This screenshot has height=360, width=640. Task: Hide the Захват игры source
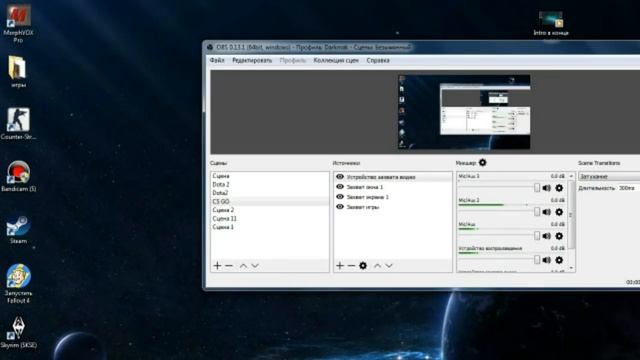[x=340, y=207]
